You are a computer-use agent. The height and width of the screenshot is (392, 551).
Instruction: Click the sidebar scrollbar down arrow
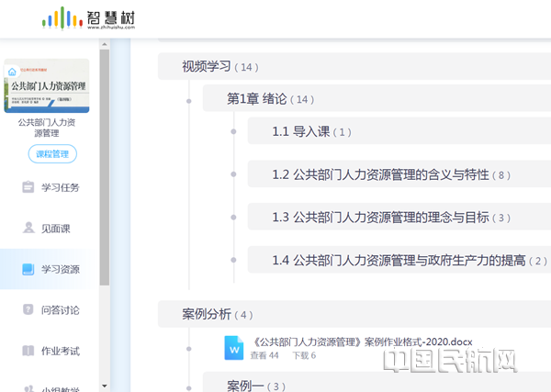(105, 386)
